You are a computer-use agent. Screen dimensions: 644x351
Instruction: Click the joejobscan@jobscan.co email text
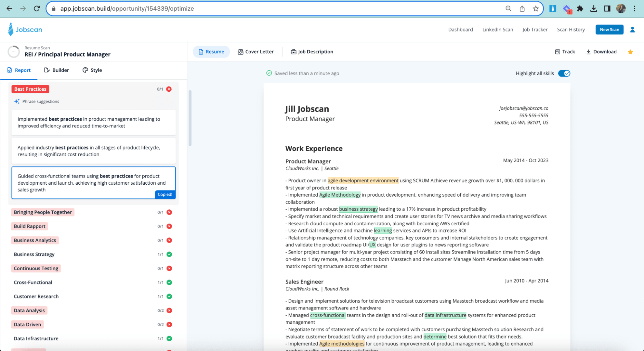(x=524, y=108)
